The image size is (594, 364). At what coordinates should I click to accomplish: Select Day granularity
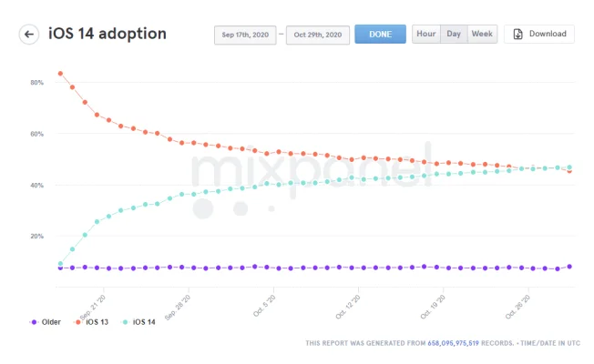coord(454,34)
